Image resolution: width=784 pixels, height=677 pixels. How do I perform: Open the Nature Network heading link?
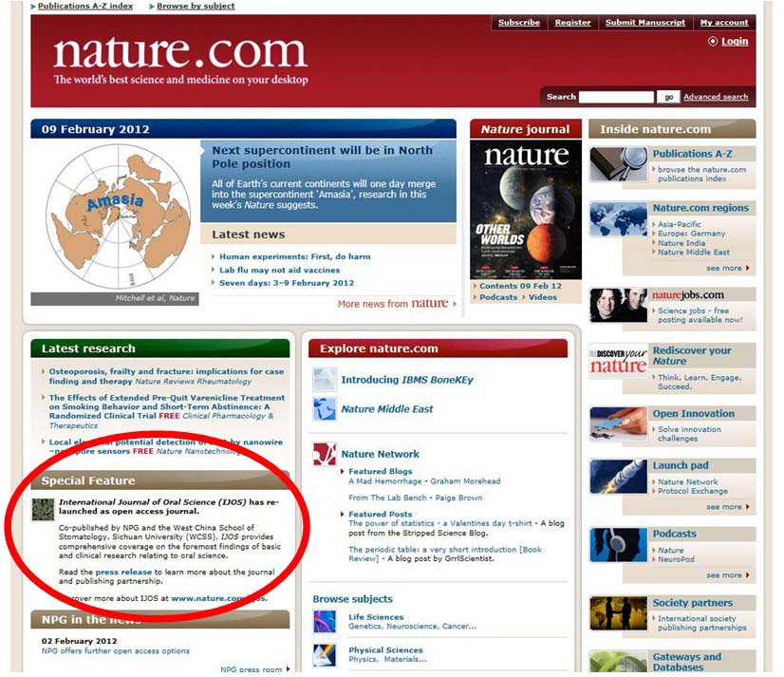point(380,454)
